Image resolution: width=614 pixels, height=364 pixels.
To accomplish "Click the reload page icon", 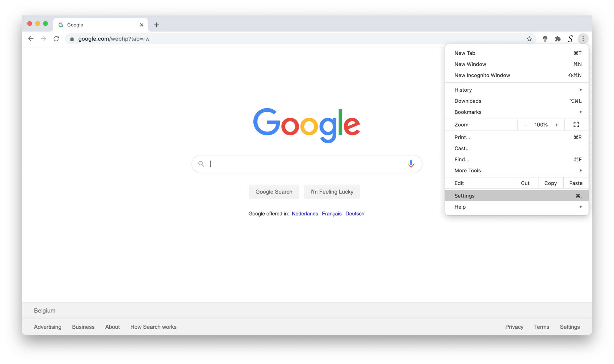I will coord(56,39).
